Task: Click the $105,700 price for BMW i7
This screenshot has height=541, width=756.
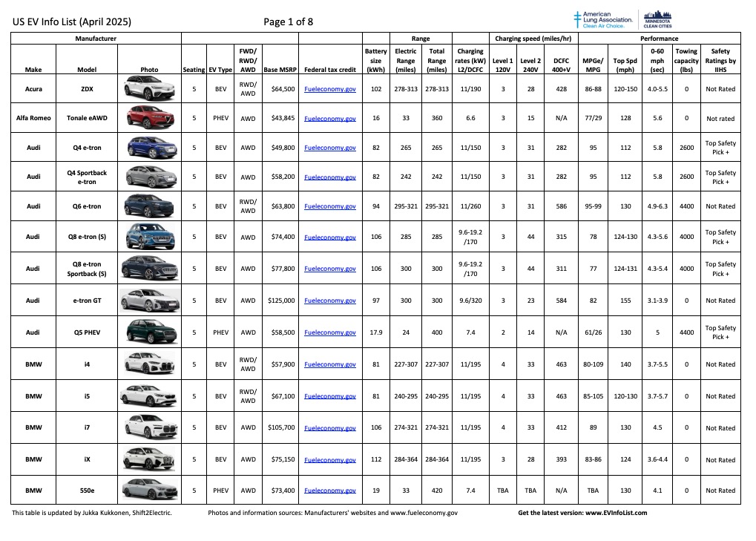Action: (281, 427)
